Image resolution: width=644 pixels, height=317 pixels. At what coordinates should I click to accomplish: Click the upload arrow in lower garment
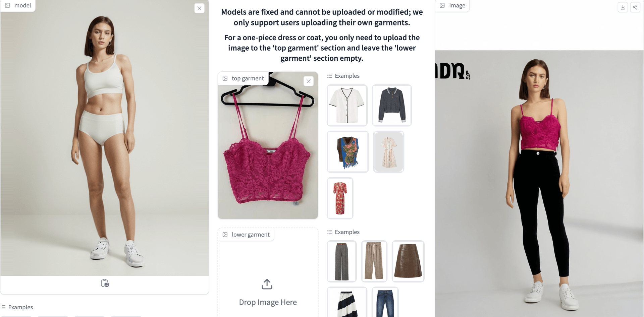pos(267,284)
